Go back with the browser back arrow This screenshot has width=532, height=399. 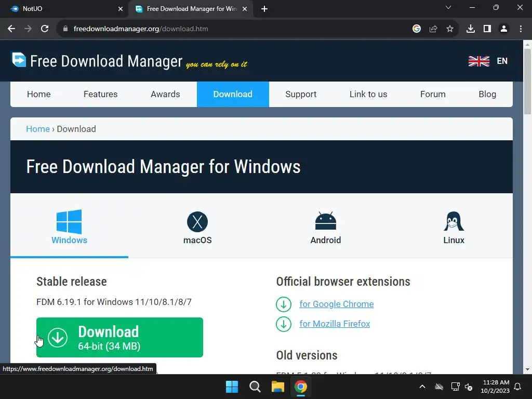[11, 29]
